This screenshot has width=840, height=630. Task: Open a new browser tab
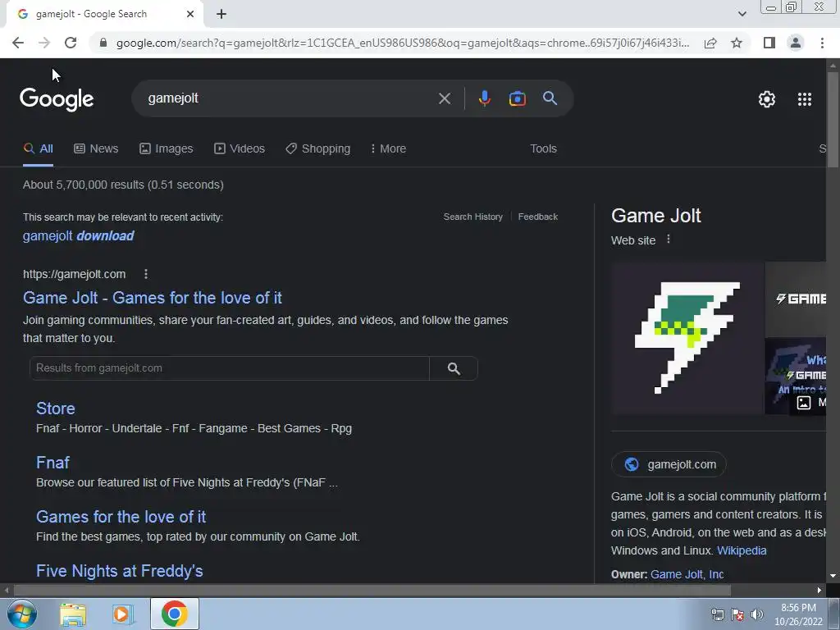coord(221,14)
